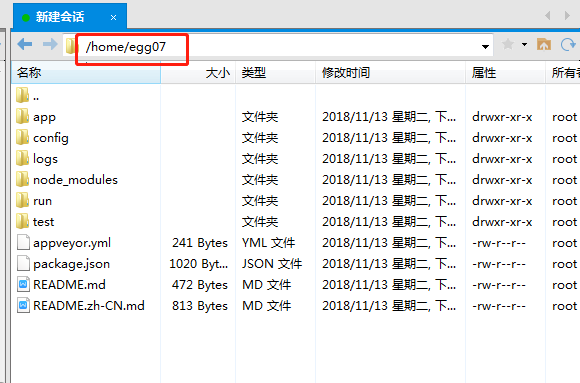
Task: Go to the home folder icon
Action: (544, 44)
